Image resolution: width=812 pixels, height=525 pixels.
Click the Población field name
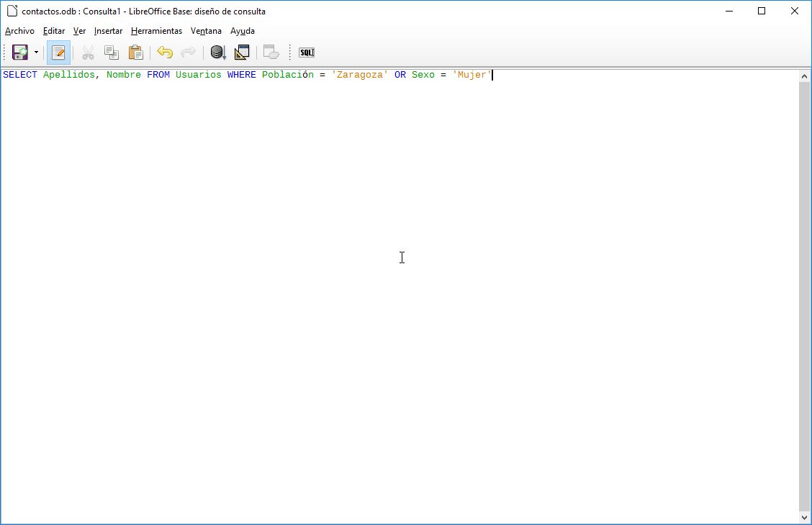pyautogui.click(x=288, y=75)
